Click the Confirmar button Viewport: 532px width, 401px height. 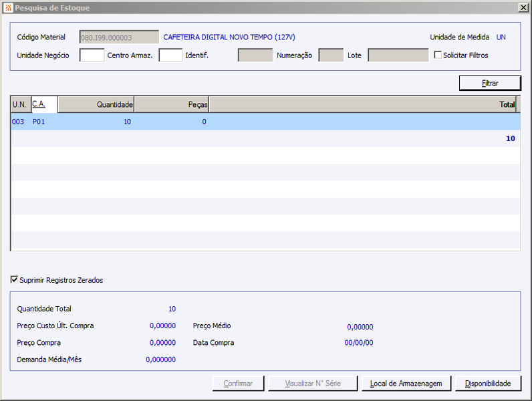coord(238,384)
